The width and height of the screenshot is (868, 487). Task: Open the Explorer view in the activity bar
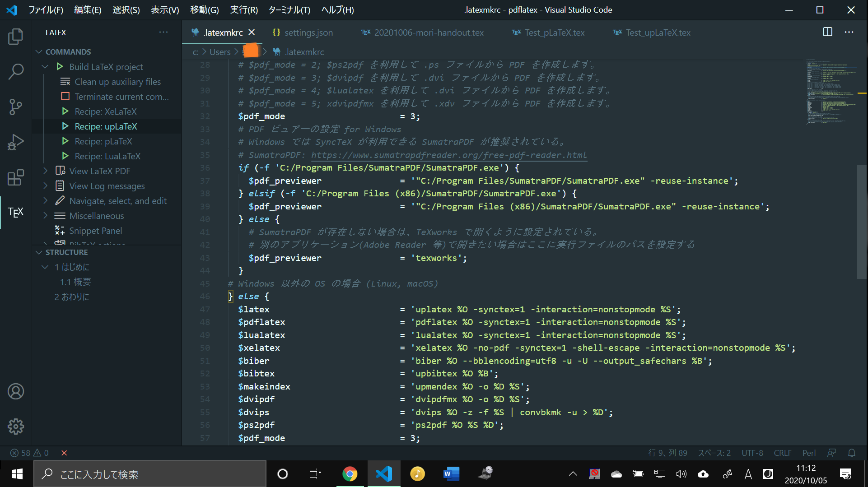coord(16,37)
